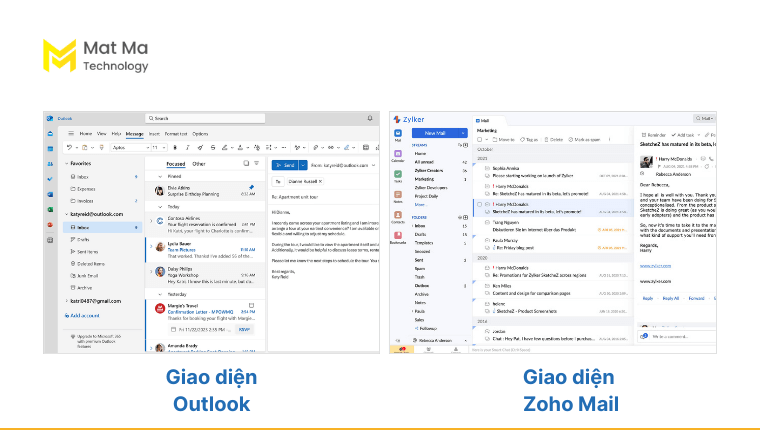The height and width of the screenshot is (430, 760).
Task: Click blue Send button in Outlook
Action: [x=285, y=165]
